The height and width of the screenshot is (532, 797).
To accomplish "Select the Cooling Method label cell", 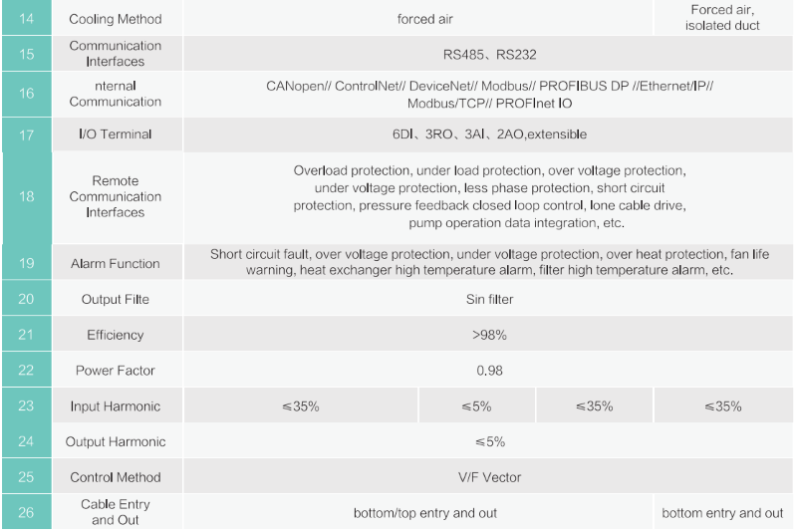I will pos(117,18).
